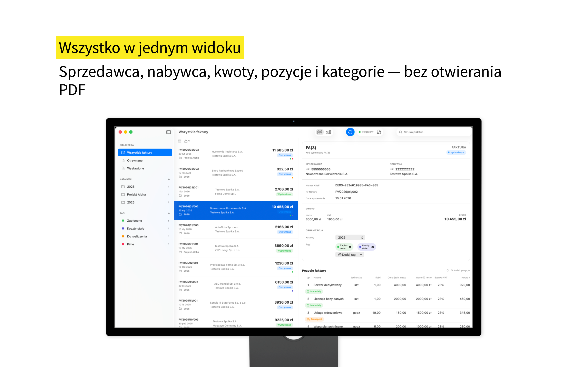Click the green Zapłacone color dot
The height and width of the screenshot is (367, 588).
tap(123, 220)
